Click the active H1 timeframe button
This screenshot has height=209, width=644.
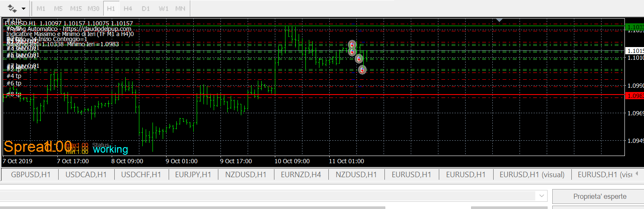click(111, 8)
